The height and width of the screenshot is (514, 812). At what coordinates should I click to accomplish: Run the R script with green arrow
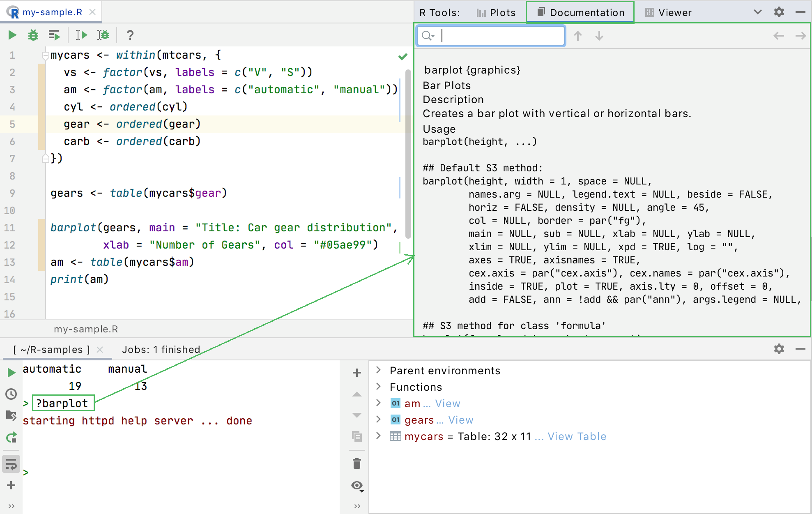(x=12, y=35)
